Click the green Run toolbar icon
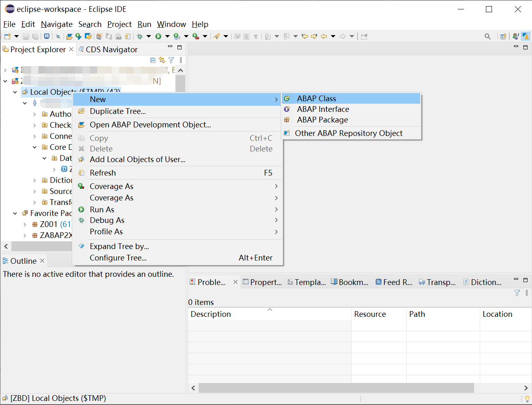 click(x=158, y=36)
